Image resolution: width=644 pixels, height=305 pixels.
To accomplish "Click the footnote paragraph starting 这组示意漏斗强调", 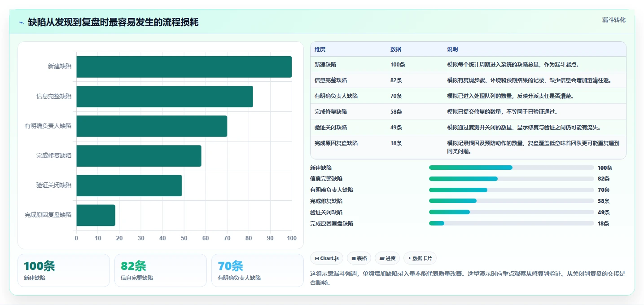I will pyautogui.click(x=468, y=278).
